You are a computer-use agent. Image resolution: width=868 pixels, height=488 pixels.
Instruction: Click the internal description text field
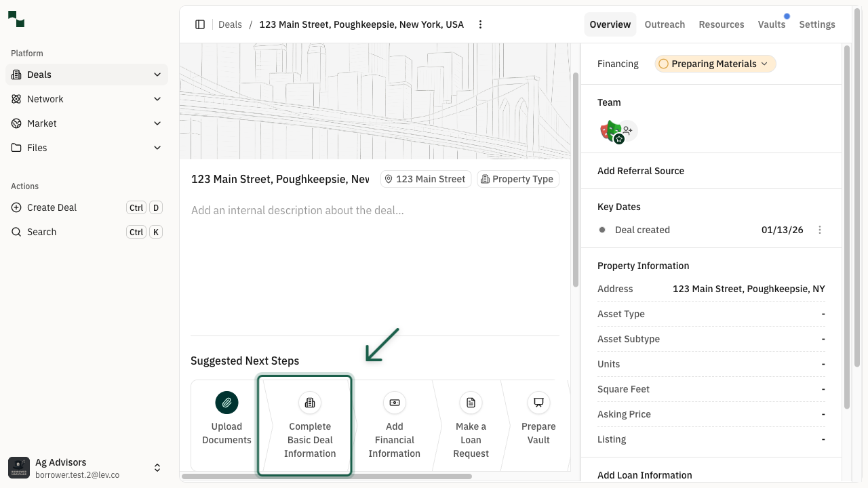point(339,210)
